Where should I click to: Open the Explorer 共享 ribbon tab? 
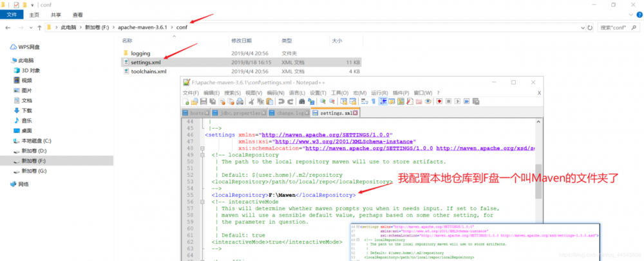click(x=56, y=15)
